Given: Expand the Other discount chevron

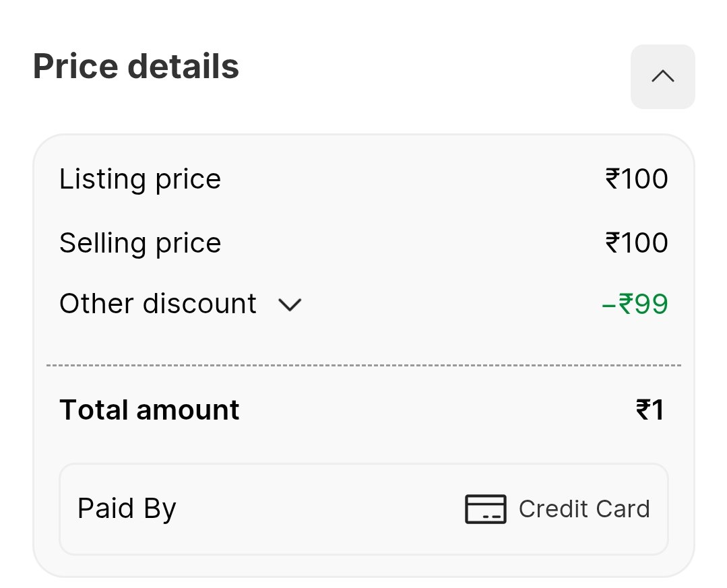Looking at the screenshot, I should tap(290, 305).
